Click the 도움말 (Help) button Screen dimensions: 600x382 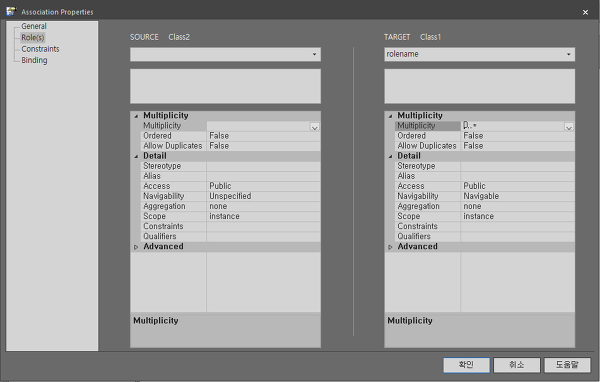point(567,365)
